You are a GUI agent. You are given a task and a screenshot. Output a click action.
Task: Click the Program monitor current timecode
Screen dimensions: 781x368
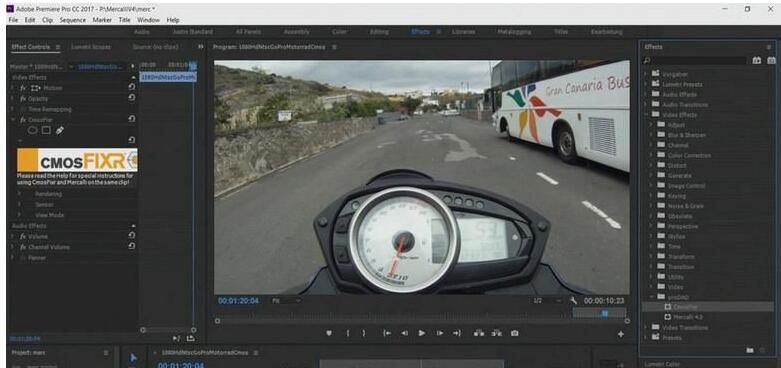click(239, 301)
